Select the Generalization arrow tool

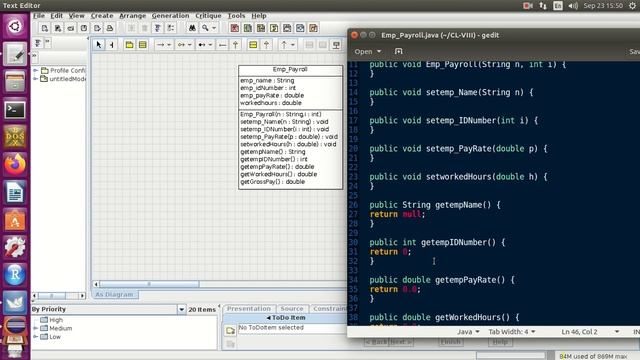[x=236, y=45]
